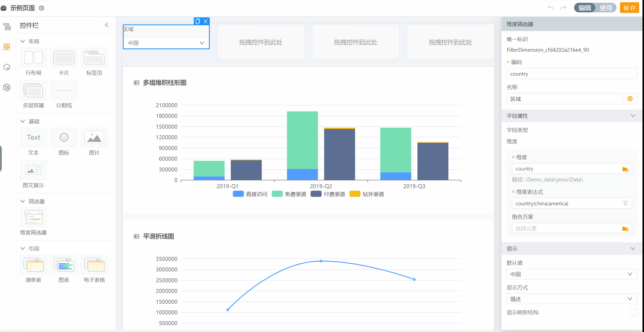The width and height of the screenshot is (644, 332).
Task: Click the tall green 2019-Q2 免费渠道 bar
Action: pos(302,140)
